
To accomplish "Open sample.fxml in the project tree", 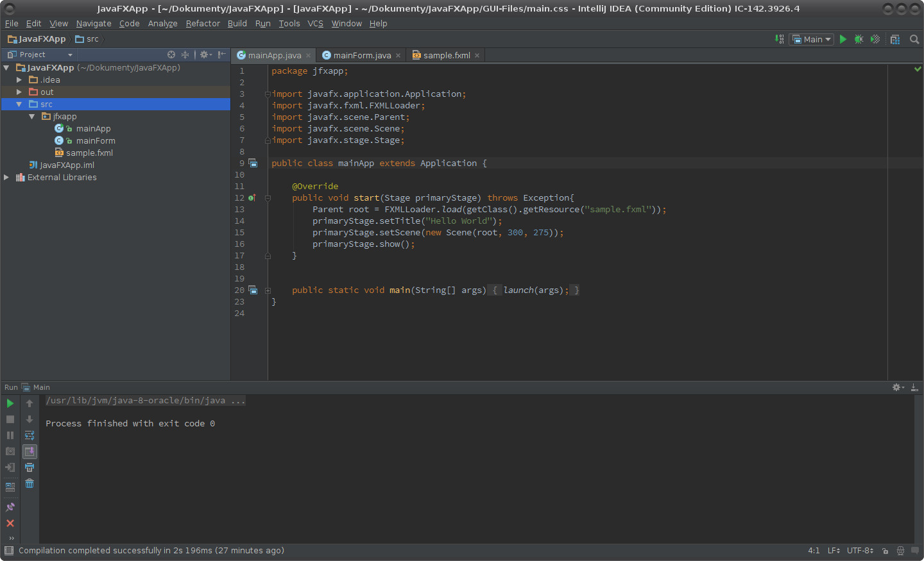I will tap(89, 153).
